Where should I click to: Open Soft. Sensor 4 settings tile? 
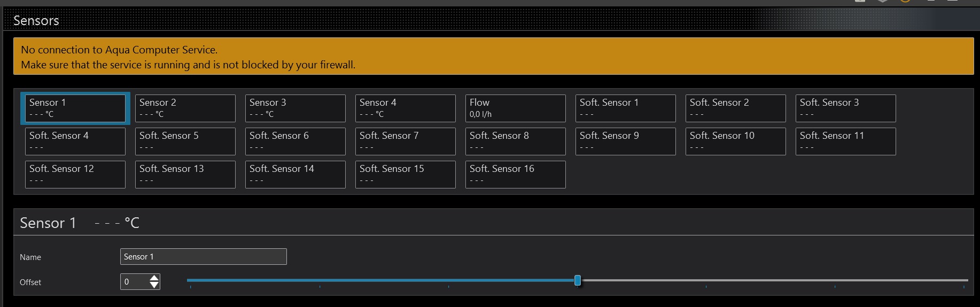coord(75,141)
